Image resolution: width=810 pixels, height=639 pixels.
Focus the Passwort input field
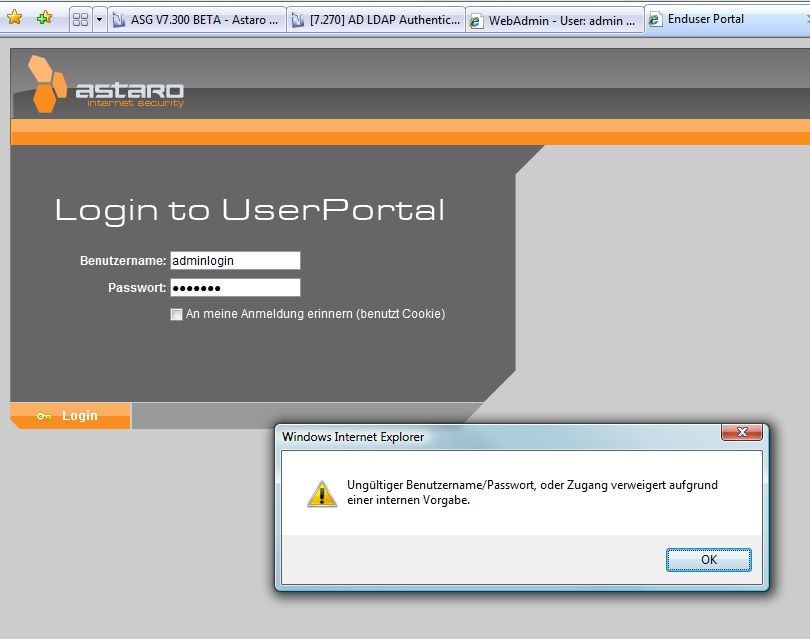tap(235, 288)
